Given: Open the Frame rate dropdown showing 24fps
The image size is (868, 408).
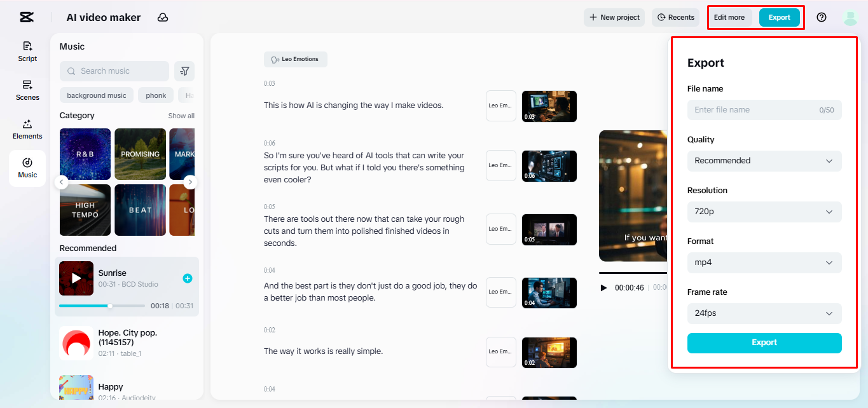Looking at the screenshot, I should point(764,313).
